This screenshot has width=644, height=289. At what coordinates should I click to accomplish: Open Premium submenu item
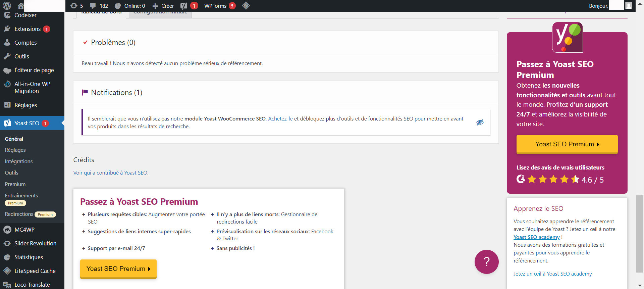click(15, 184)
